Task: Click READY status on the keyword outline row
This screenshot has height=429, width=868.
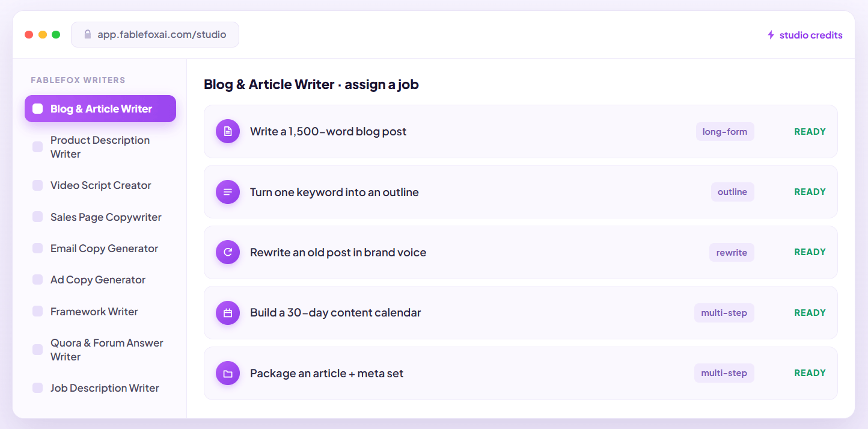Action: [x=810, y=192]
